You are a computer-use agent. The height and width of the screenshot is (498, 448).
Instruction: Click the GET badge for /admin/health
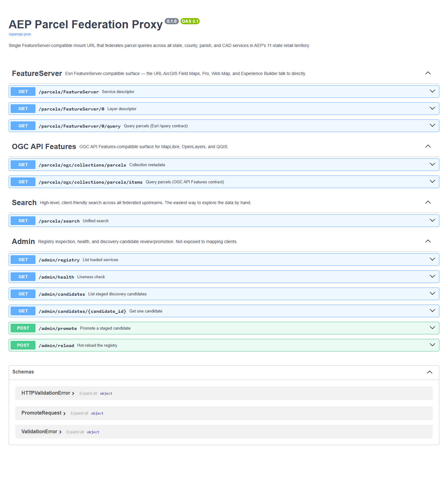pos(23,277)
